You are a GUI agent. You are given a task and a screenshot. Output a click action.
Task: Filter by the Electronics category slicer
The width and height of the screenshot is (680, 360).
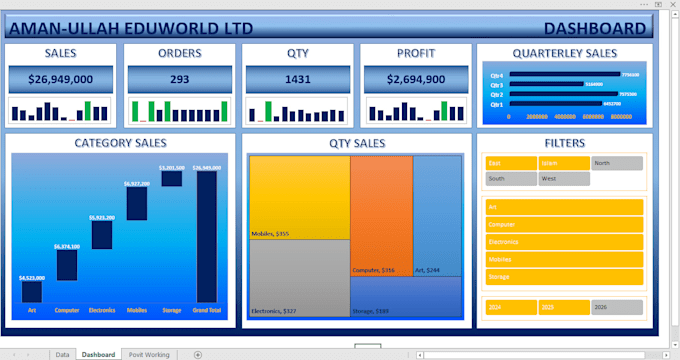pos(564,242)
